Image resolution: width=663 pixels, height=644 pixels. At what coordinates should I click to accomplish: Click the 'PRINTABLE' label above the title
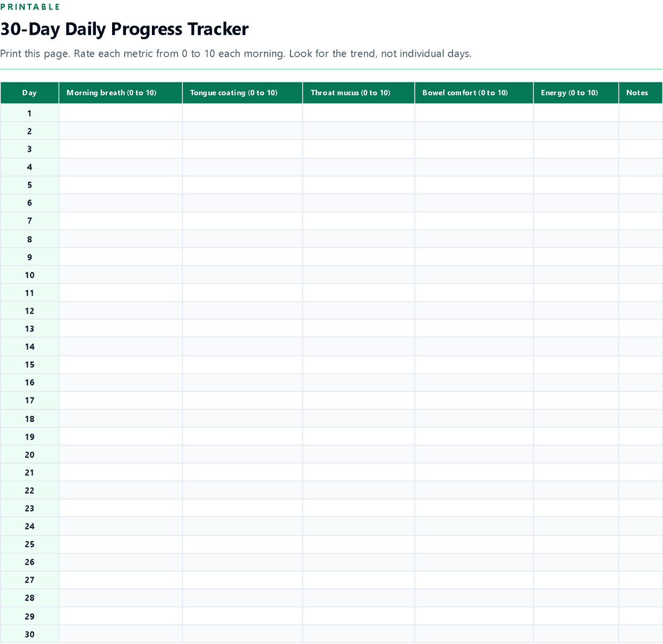click(x=30, y=7)
